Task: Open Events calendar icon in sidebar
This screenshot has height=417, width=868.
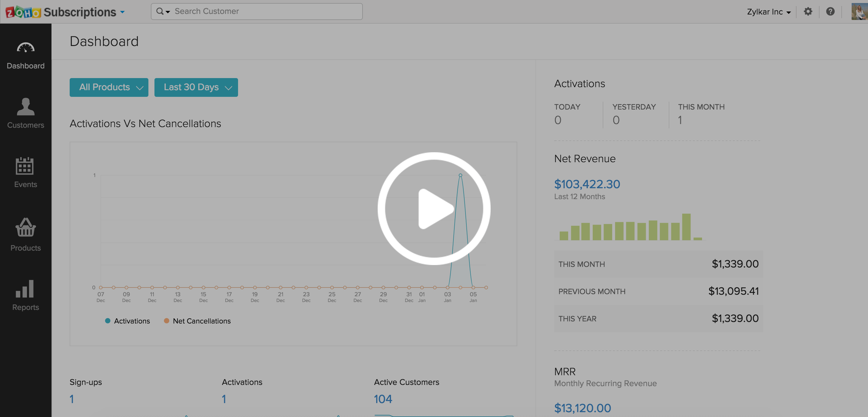Action: coord(25,166)
